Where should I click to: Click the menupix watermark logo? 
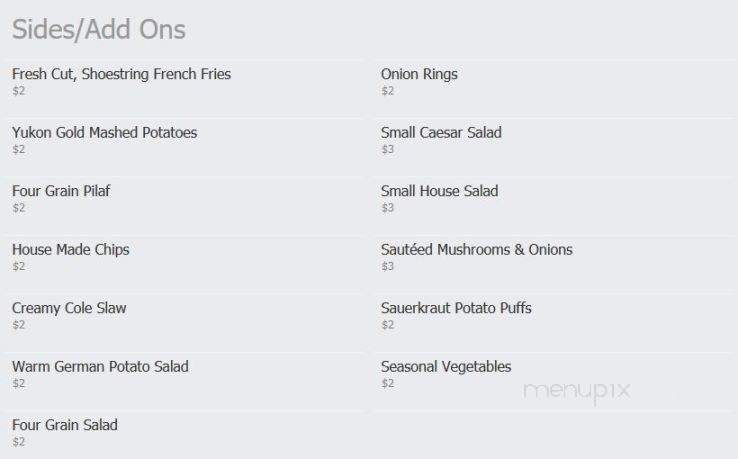(x=577, y=392)
